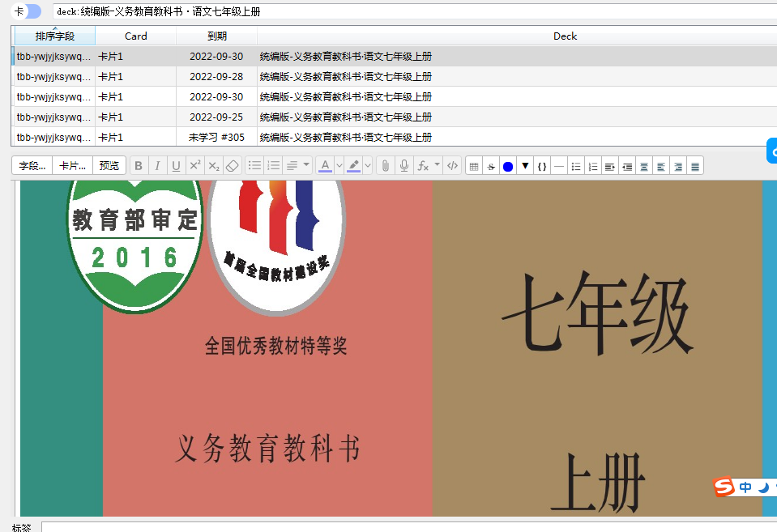Insert a horizontal rule line

559,167
